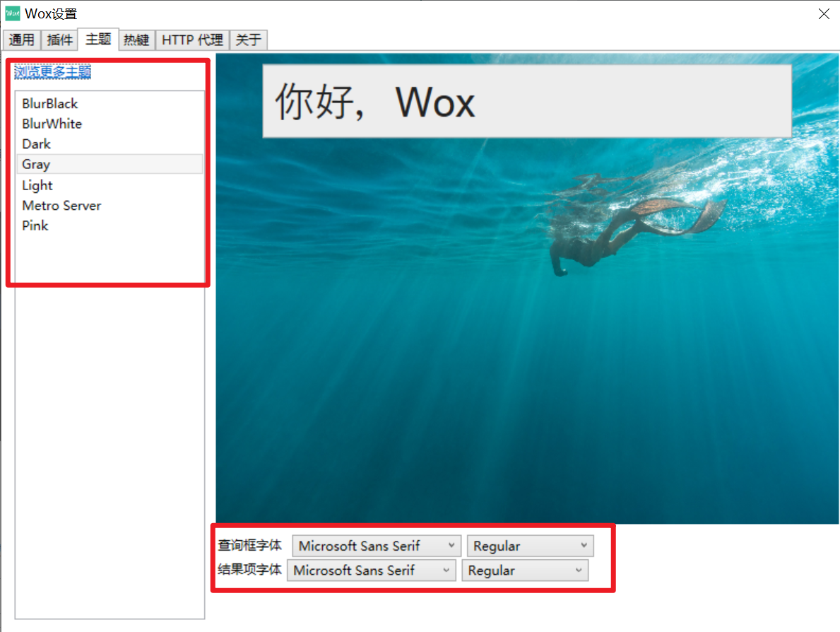840x632 pixels.
Task: Apply the Light theme
Action: tap(37, 185)
